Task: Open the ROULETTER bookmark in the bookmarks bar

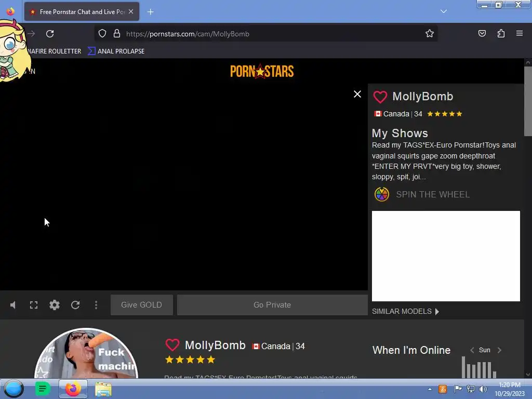Action: coord(54,51)
